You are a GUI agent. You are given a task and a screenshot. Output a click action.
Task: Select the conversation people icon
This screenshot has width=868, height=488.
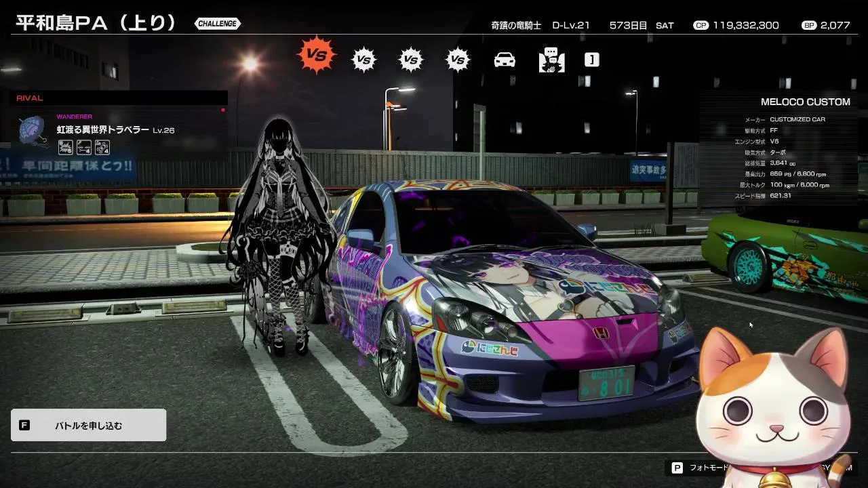tap(551, 60)
